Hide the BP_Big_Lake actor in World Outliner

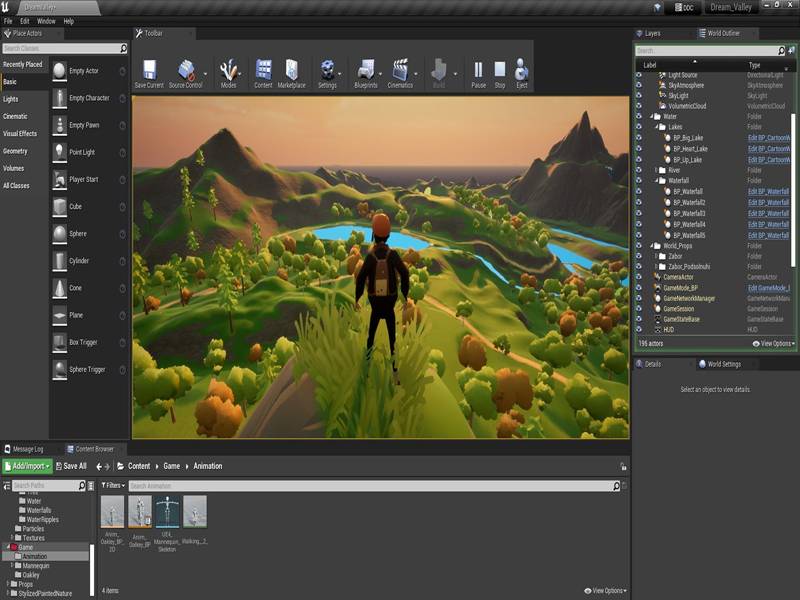[x=637, y=138]
